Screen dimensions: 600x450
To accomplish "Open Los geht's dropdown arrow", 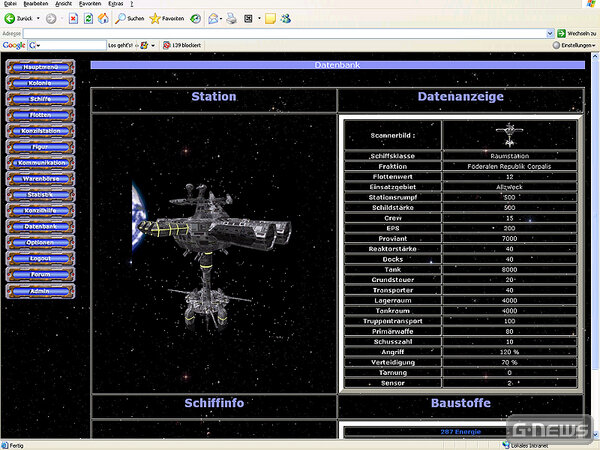I will tap(153, 45).
